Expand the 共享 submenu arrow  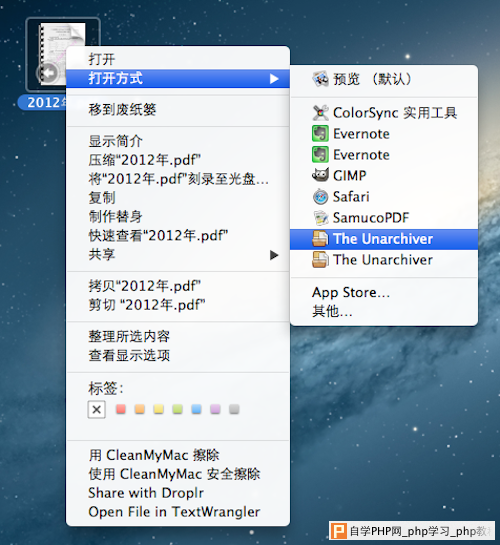tap(274, 255)
